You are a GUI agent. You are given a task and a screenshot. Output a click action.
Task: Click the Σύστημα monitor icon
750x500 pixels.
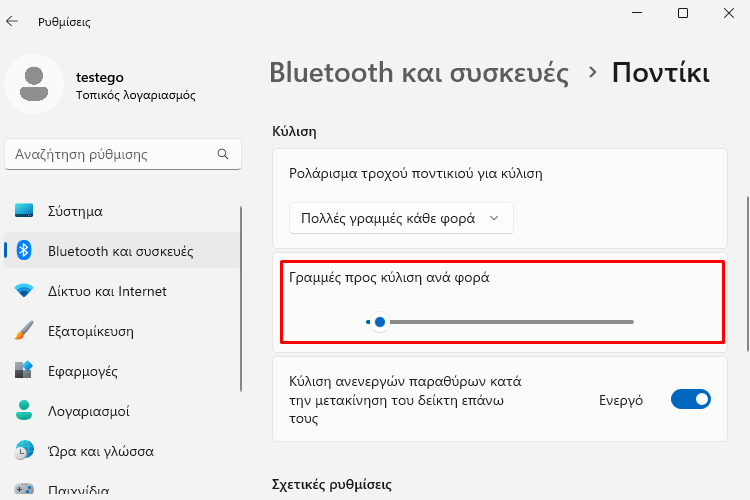click(24, 211)
